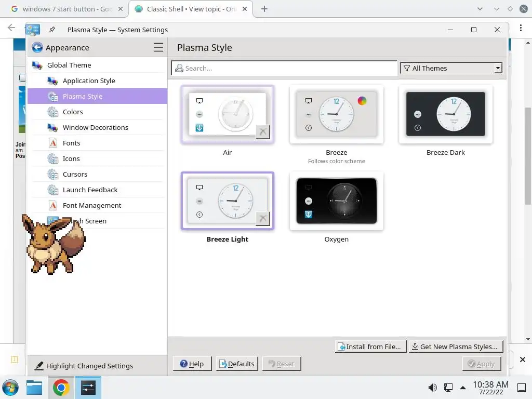Open the Windows 7 style start button
The height and width of the screenshot is (399, 532).
tap(10, 388)
